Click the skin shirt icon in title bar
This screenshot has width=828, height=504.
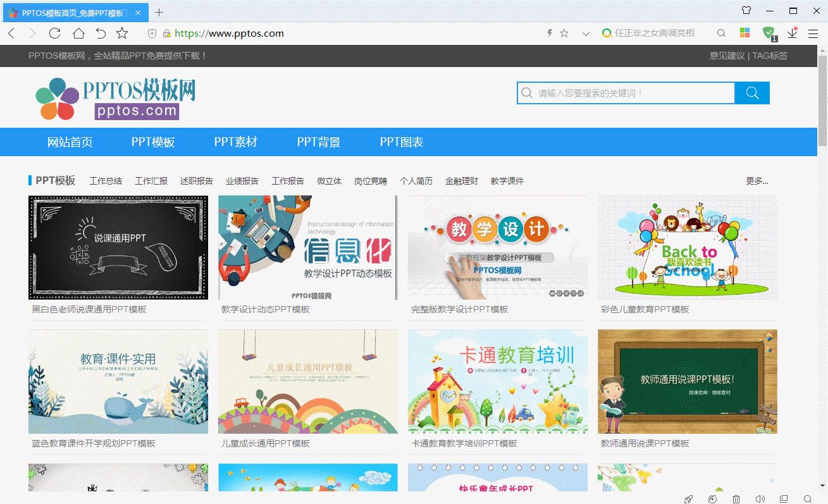(746, 11)
